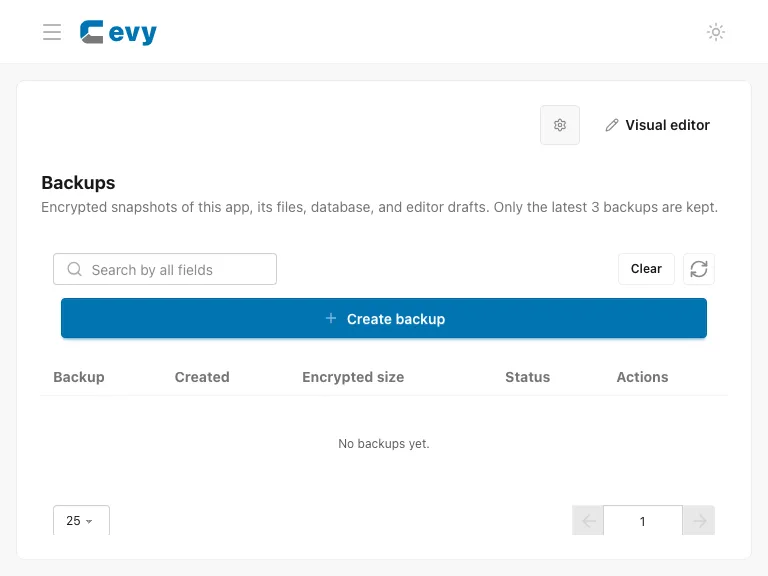Sort by Backup column header
The image size is (768, 576).
pyautogui.click(x=79, y=377)
